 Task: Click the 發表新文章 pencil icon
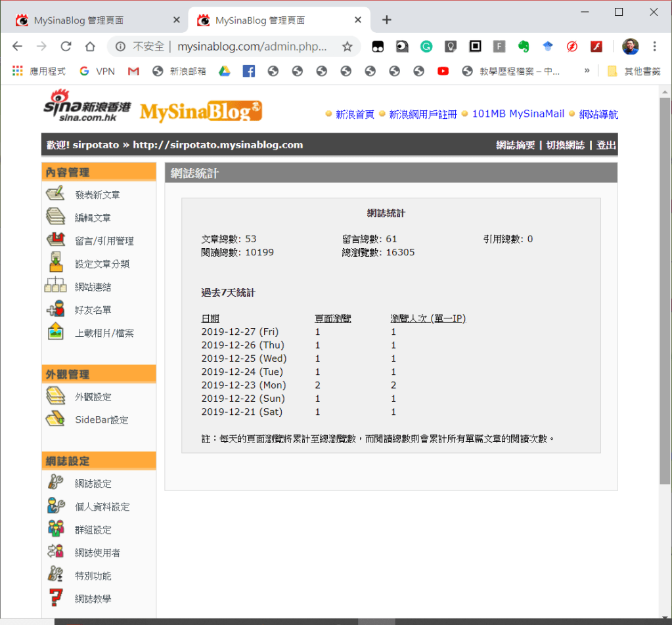click(55, 194)
